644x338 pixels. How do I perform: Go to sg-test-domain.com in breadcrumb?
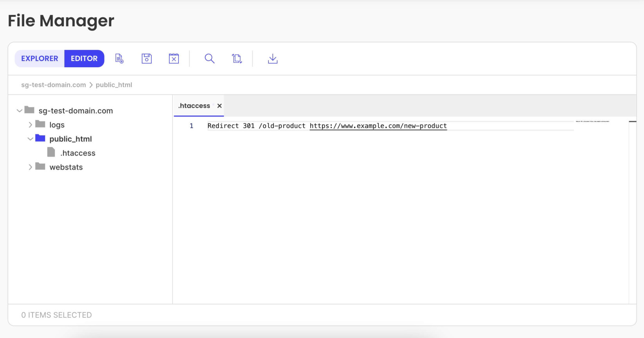click(x=53, y=85)
